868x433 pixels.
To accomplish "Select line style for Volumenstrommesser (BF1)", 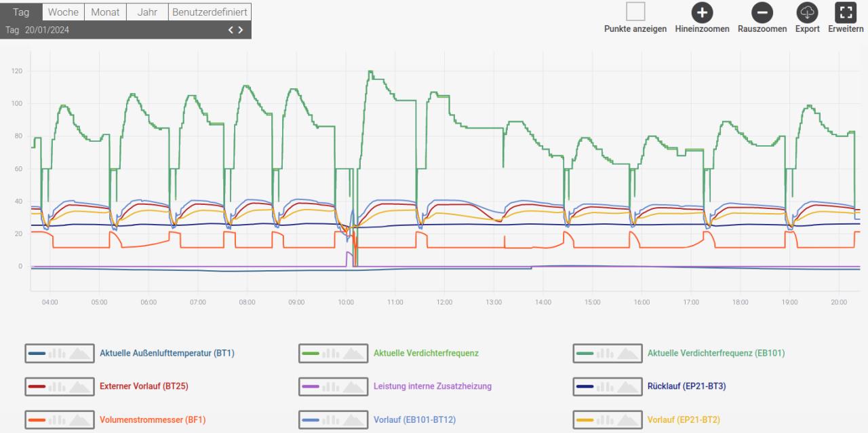I will (x=37, y=419).
